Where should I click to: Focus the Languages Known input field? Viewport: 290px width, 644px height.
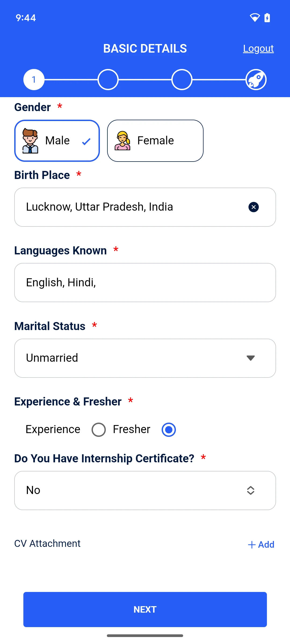point(145,283)
